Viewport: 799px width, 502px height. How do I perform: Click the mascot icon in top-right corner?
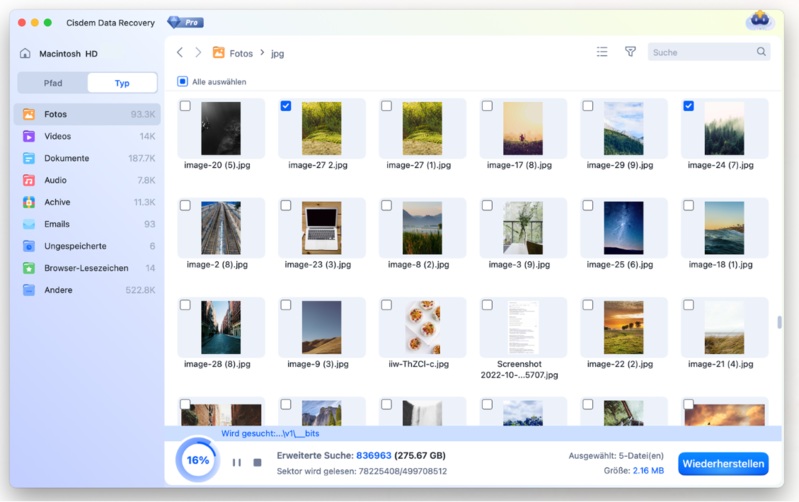point(760,21)
